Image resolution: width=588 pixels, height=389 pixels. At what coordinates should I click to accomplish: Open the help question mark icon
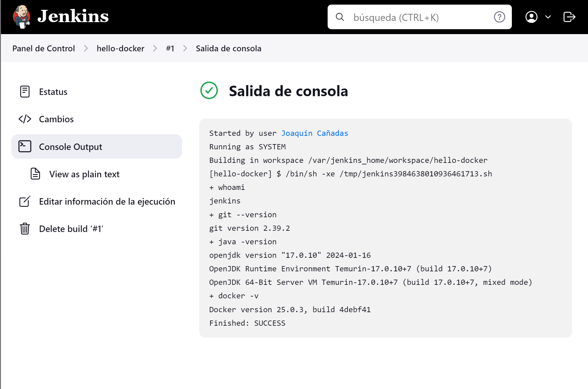coord(499,17)
